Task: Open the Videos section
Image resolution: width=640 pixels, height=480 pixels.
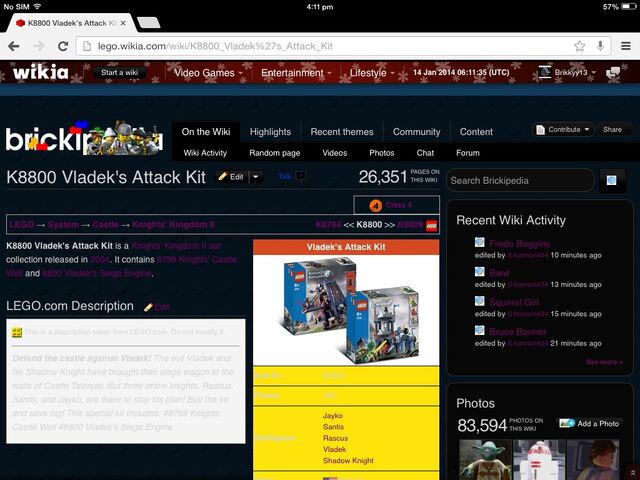Action: [335, 153]
